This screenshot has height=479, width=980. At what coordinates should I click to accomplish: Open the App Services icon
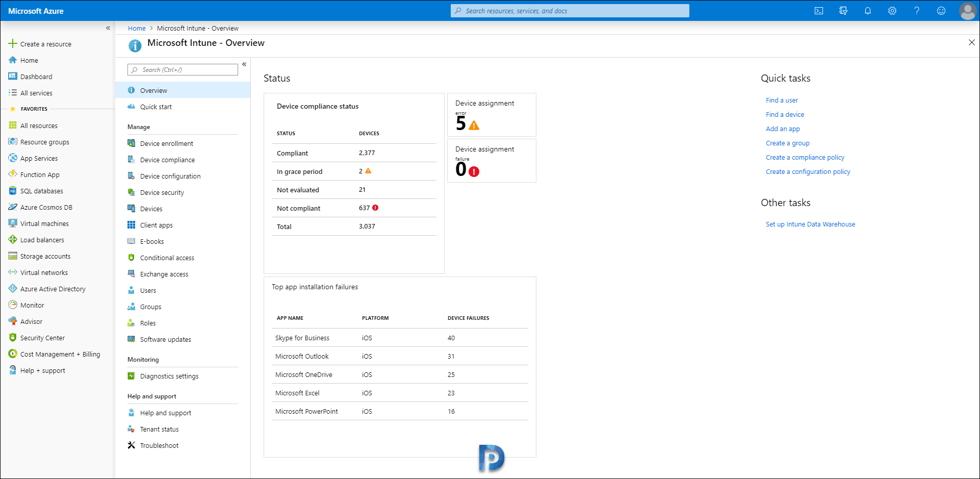click(13, 158)
